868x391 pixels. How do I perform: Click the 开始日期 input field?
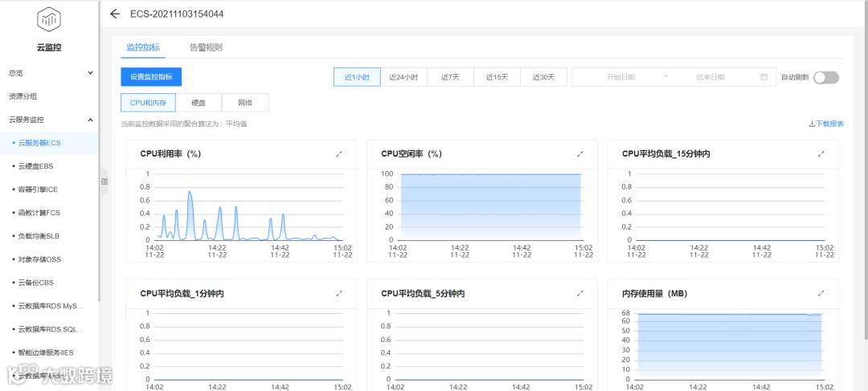coord(620,77)
